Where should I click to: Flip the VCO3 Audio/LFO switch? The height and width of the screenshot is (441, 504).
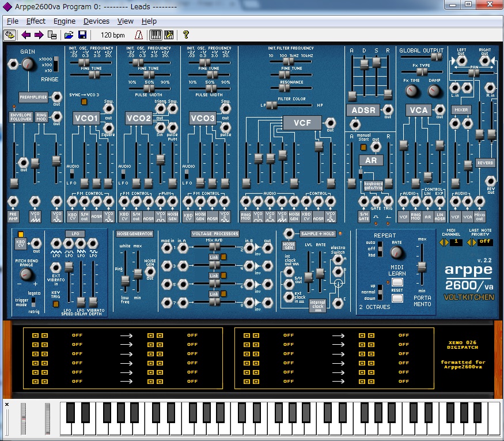tap(187, 174)
